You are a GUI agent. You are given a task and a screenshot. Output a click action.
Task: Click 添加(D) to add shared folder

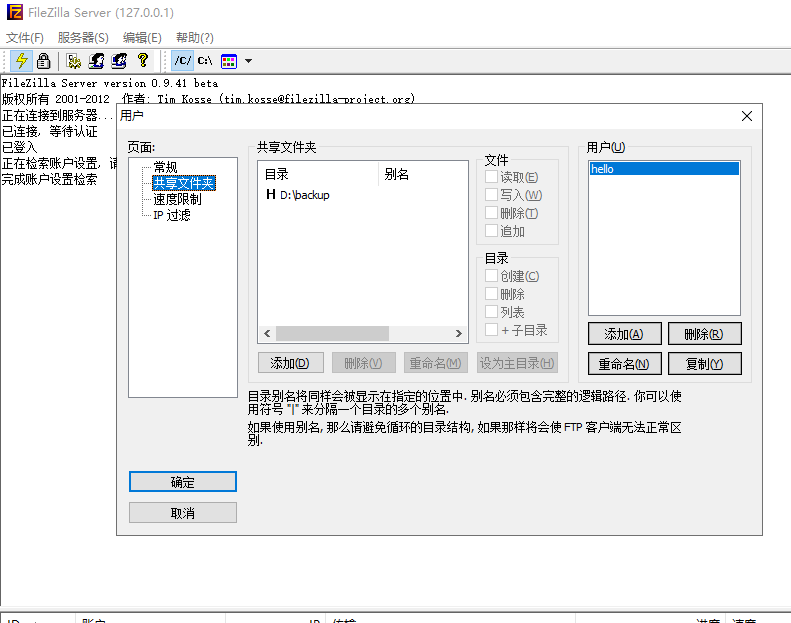tap(290, 363)
